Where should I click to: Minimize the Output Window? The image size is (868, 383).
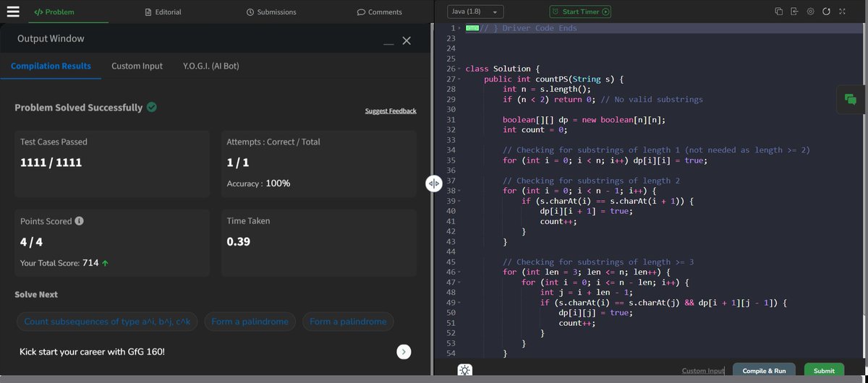[x=389, y=45]
